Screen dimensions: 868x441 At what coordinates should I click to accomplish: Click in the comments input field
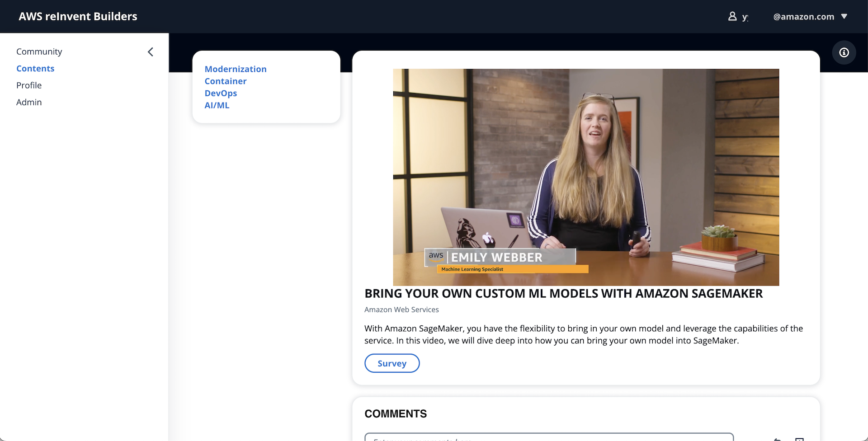tap(549, 437)
